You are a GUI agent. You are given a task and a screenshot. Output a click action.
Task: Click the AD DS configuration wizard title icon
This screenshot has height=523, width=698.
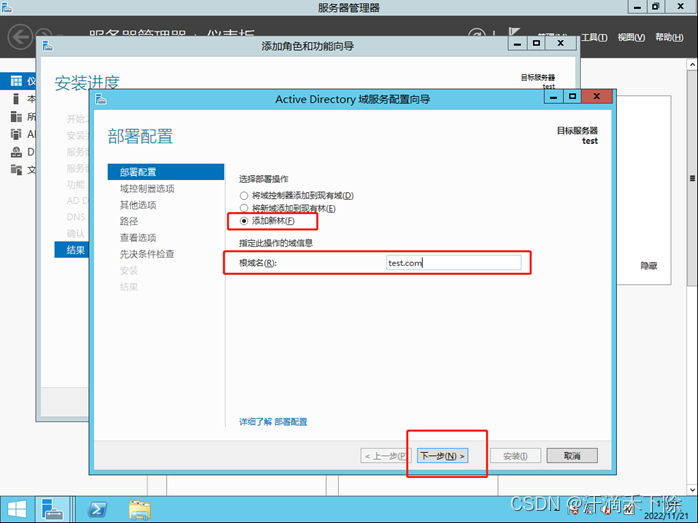click(101, 99)
